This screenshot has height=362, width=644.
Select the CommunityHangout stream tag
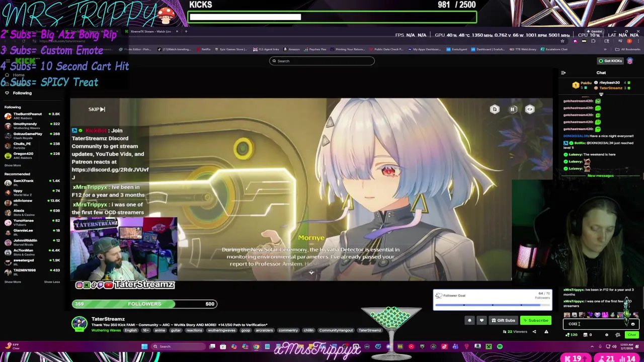click(x=336, y=330)
